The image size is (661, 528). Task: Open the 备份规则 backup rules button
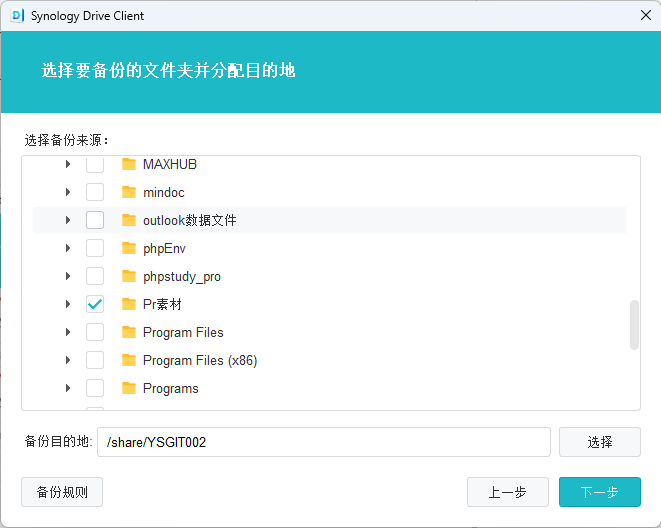pyautogui.click(x=62, y=492)
